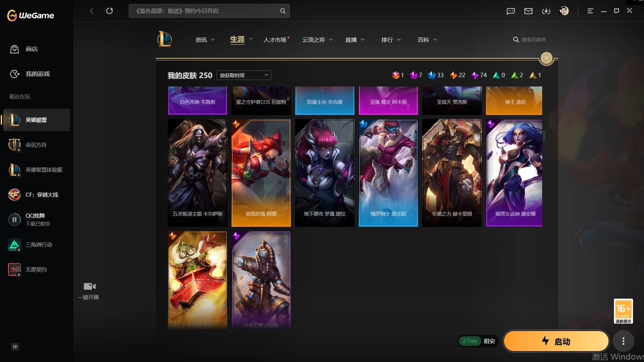Open the 地下都市 梦魇 婕拉 skin card
This screenshot has width=644, height=362.
click(x=325, y=173)
